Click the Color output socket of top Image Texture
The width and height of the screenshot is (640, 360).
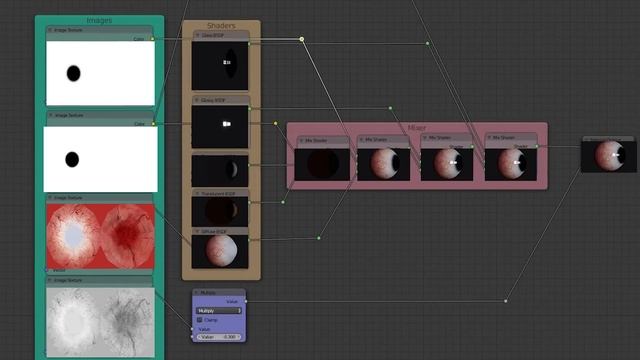[x=153, y=39]
